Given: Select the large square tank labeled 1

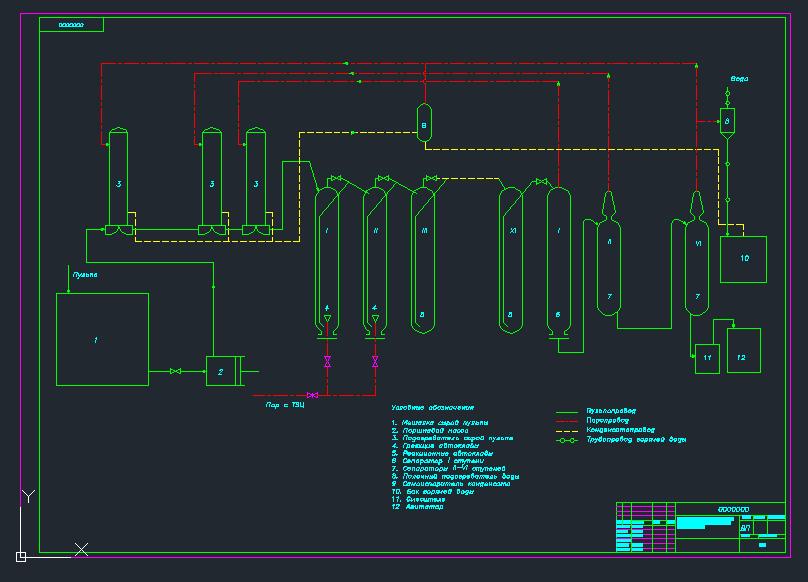Looking at the screenshot, I should coord(103,339).
